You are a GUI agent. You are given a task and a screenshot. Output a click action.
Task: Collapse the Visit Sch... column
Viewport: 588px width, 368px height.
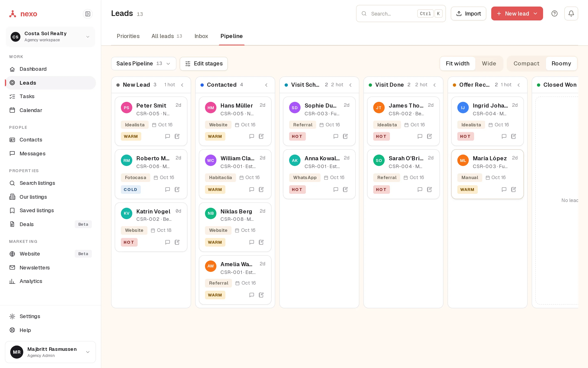tap(350, 85)
